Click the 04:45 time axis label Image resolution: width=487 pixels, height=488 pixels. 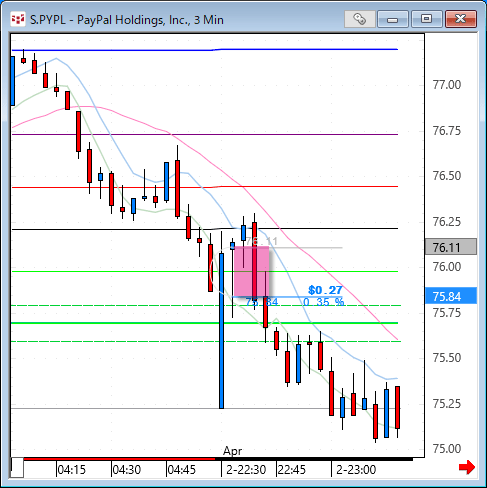182,470
